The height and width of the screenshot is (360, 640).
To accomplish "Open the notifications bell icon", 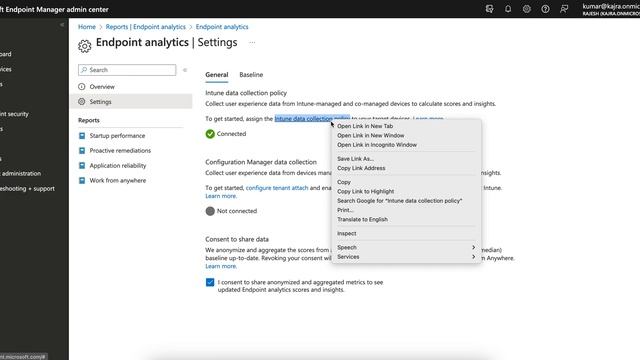I will (508, 9).
